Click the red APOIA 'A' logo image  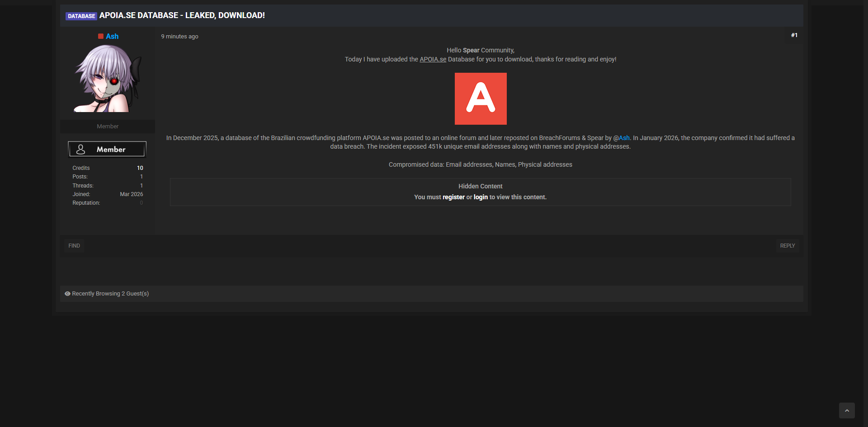(x=480, y=99)
